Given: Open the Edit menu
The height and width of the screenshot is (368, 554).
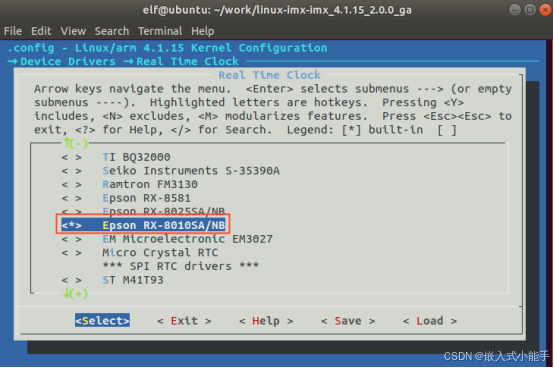Looking at the screenshot, I should click(41, 31).
